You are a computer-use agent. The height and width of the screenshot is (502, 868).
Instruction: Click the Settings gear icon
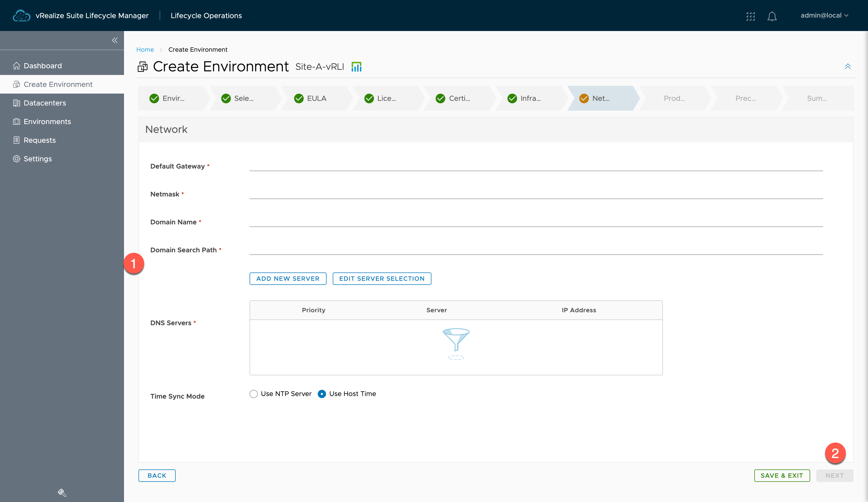[16, 159]
